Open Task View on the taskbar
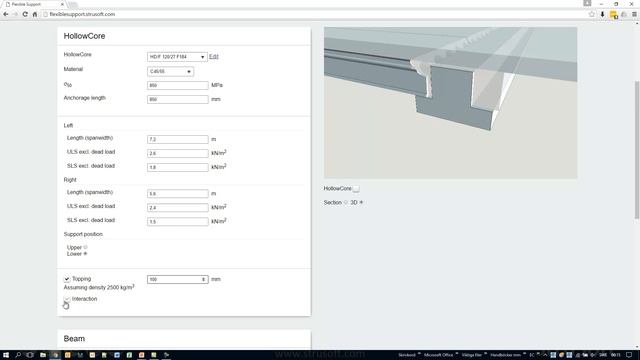Viewport: 640px width, 360px height. click(30, 355)
